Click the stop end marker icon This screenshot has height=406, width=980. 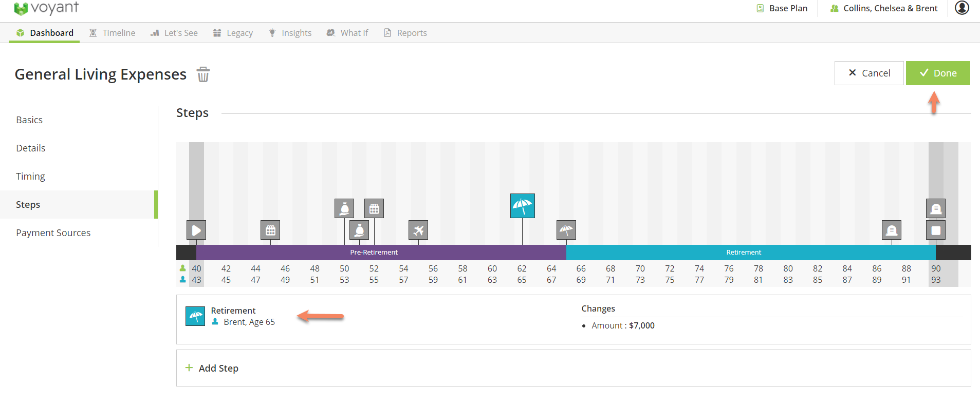(935, 230)
